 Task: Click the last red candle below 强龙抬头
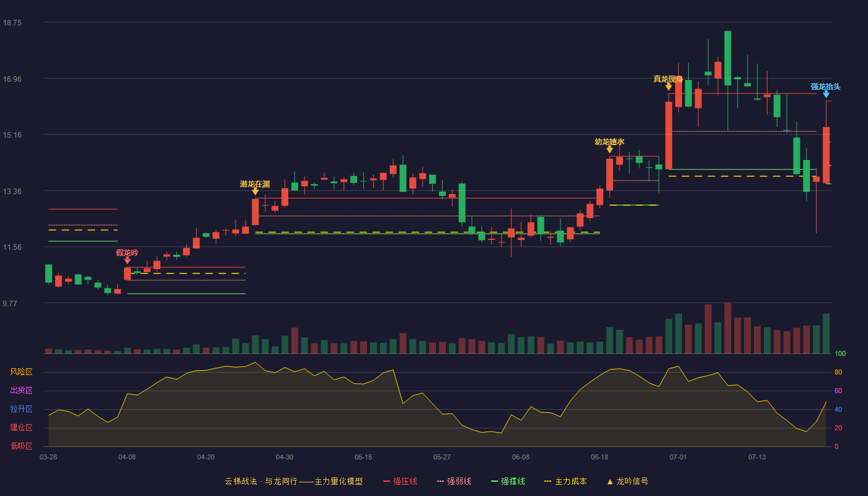point(826,155)
